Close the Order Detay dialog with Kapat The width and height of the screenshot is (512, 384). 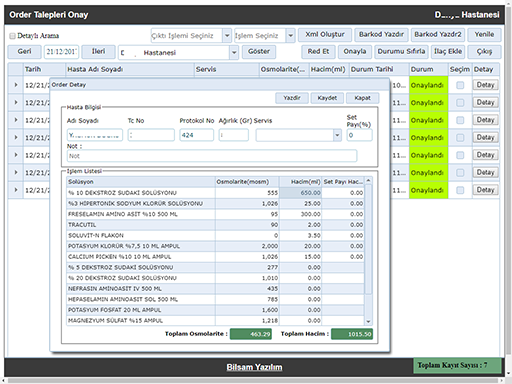[362, 98]
